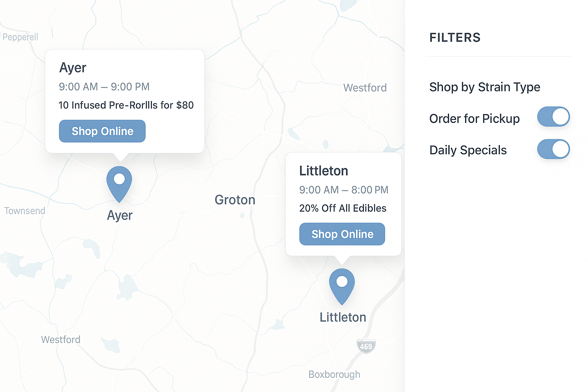Click the Townsend town label
Viewport: 588px width, 392px height.
[24, 211]
